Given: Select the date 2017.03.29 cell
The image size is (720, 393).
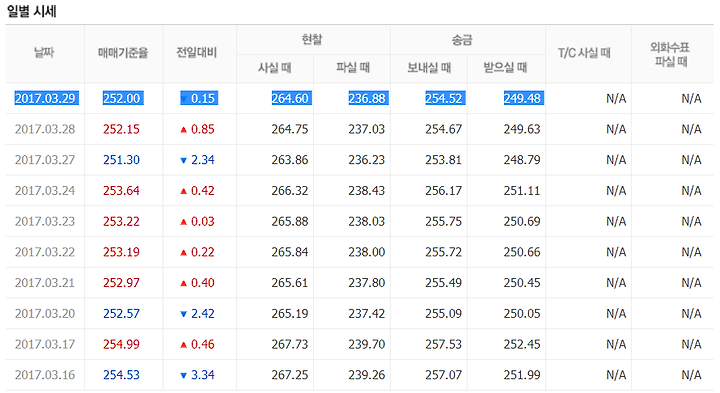Looking at the screenshot, I should (45, 98).
